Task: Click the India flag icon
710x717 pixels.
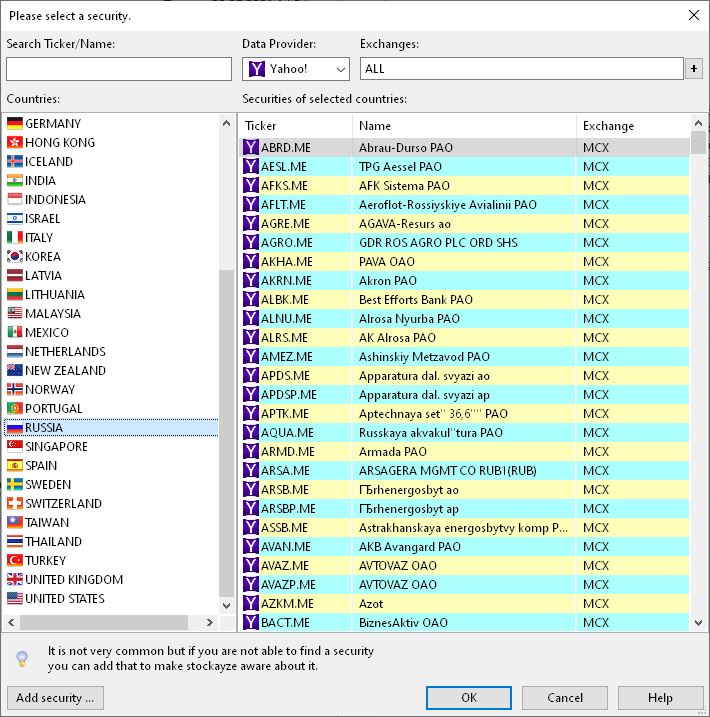Action: tap(15, 181)
